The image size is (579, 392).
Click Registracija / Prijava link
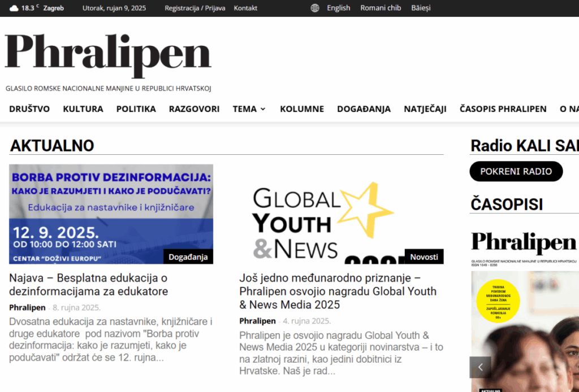click(195, 8)
